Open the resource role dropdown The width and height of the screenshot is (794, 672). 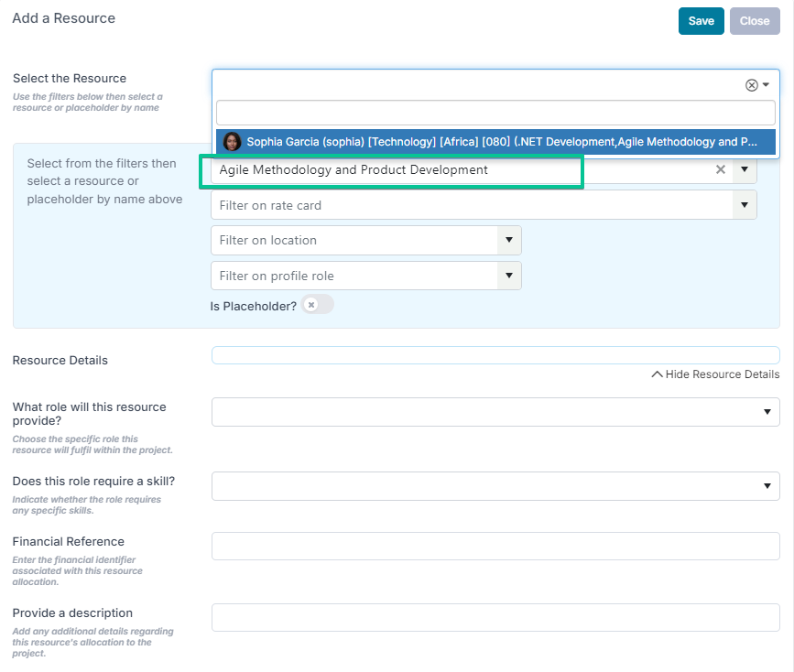pos(495,412)
